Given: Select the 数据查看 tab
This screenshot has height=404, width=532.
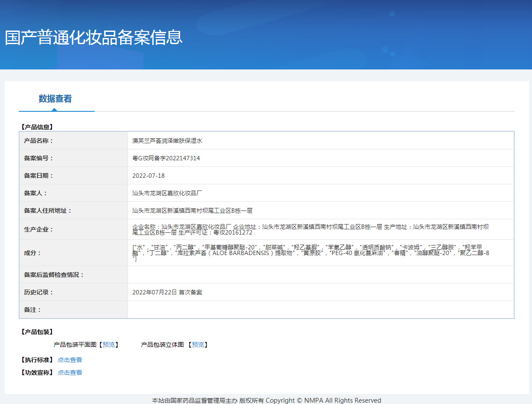Looking at the screenshot, I should [55, 99].
